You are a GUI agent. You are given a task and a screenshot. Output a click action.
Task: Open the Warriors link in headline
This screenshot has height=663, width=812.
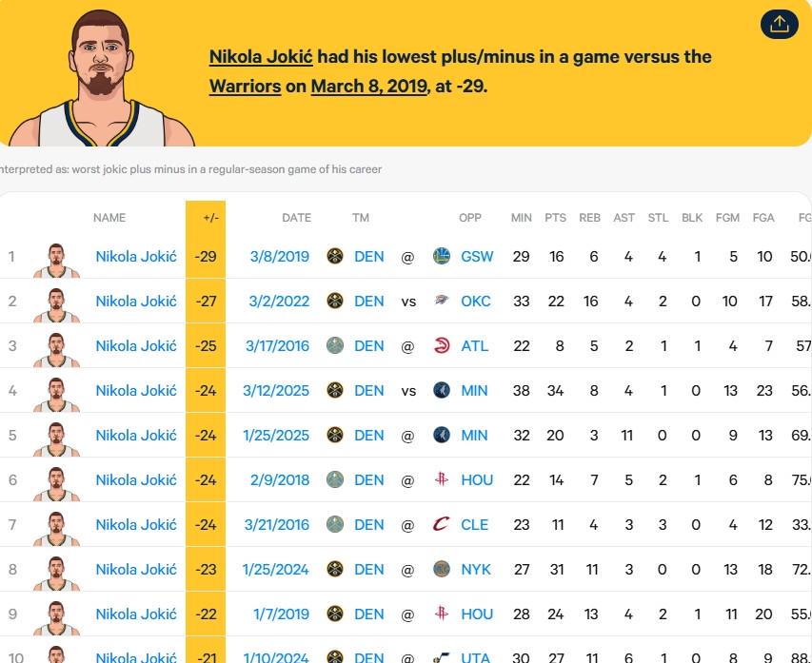pyautogui.click(x=245, y=86)
